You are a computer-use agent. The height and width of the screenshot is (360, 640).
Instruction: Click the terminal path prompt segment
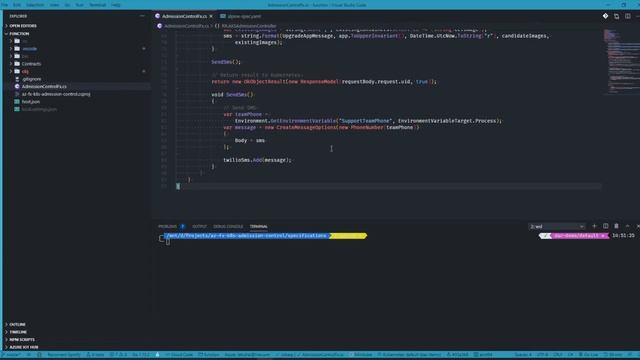click(247, 236)
